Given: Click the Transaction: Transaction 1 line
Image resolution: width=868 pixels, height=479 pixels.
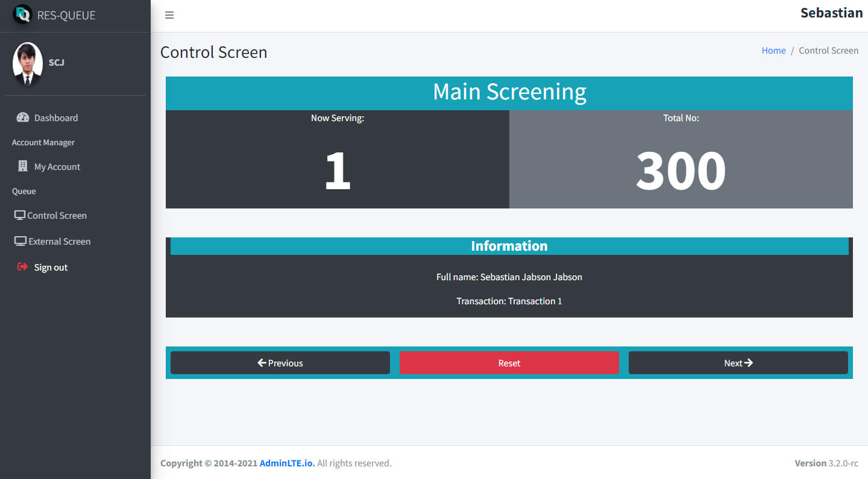Looking at the screenshot, I should [509, 301].
